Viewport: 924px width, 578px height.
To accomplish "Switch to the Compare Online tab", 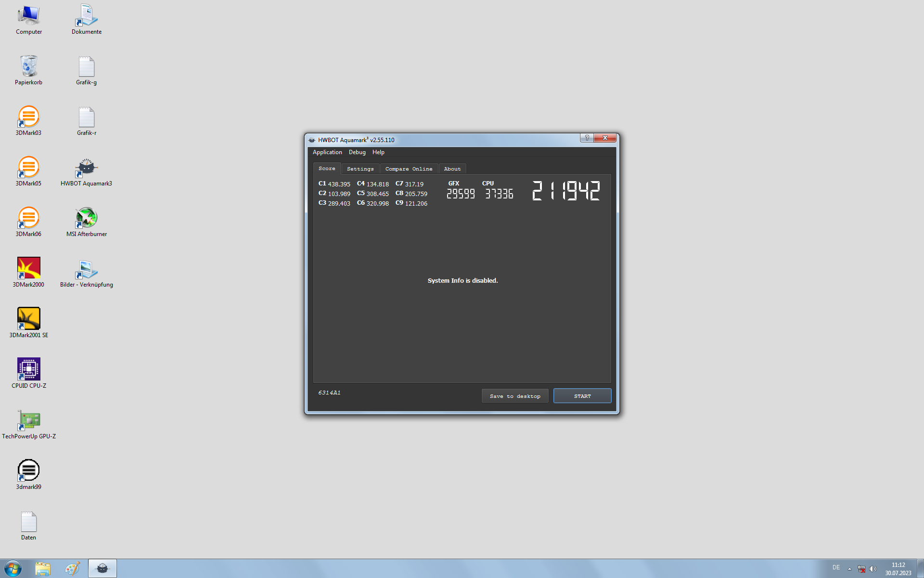I will point(409,169).
